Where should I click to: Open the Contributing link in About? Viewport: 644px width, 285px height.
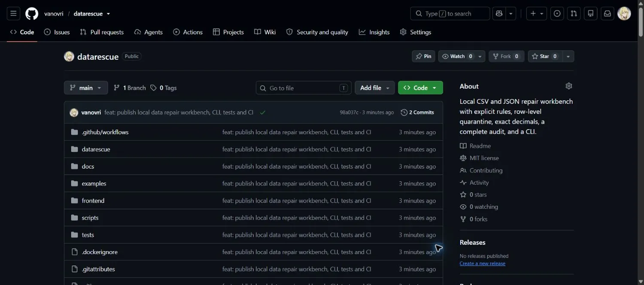481,170
